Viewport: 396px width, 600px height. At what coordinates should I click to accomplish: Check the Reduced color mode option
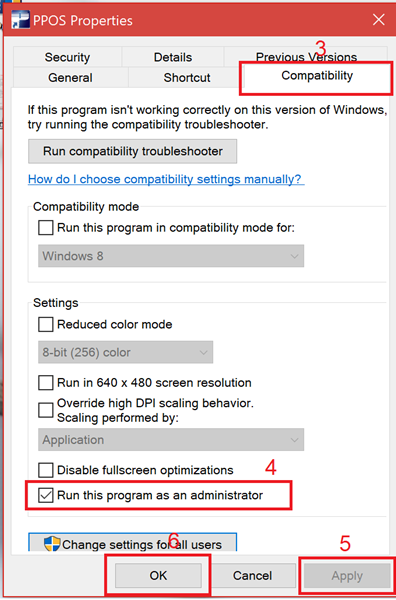coord(46,324)
